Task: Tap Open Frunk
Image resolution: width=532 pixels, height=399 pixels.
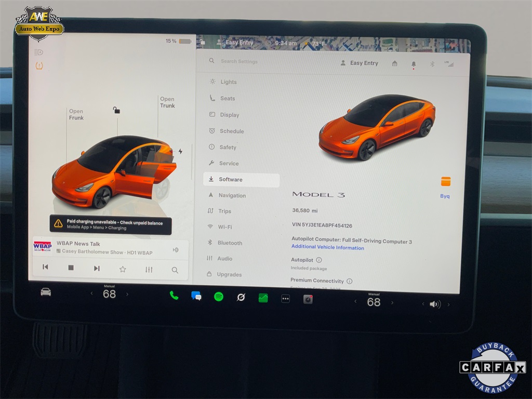Action: click(76, 114)
